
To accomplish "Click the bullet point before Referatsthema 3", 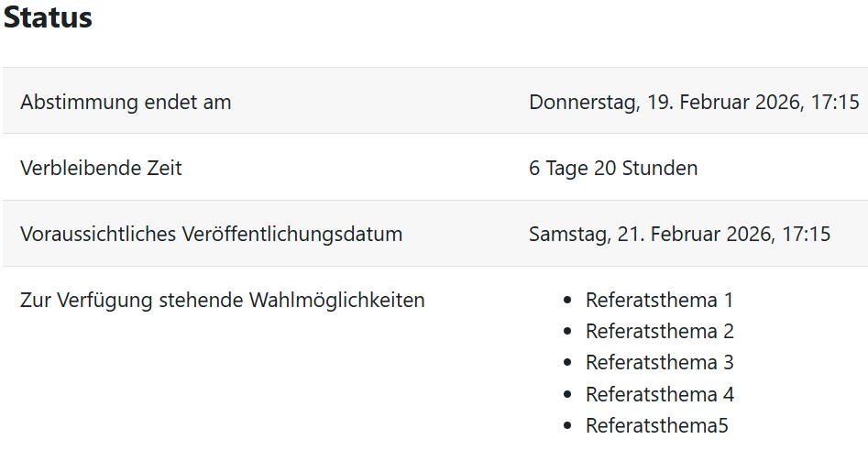I will point(567,363).
